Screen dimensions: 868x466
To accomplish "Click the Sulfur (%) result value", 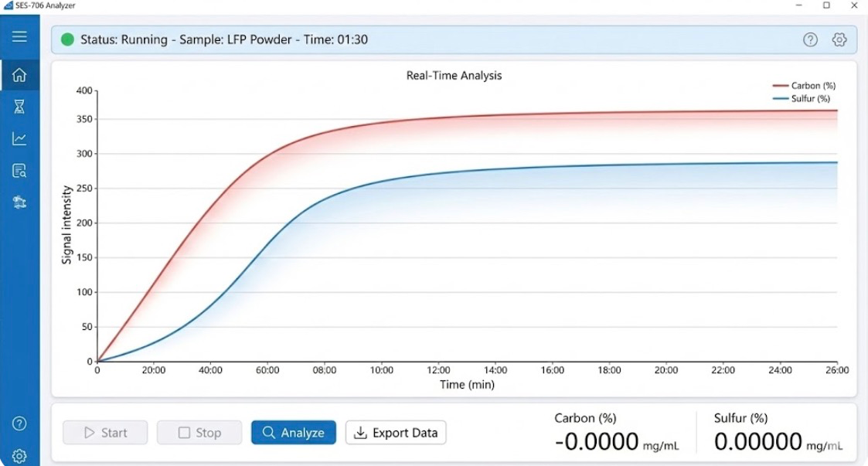I will tap(757, 442).
